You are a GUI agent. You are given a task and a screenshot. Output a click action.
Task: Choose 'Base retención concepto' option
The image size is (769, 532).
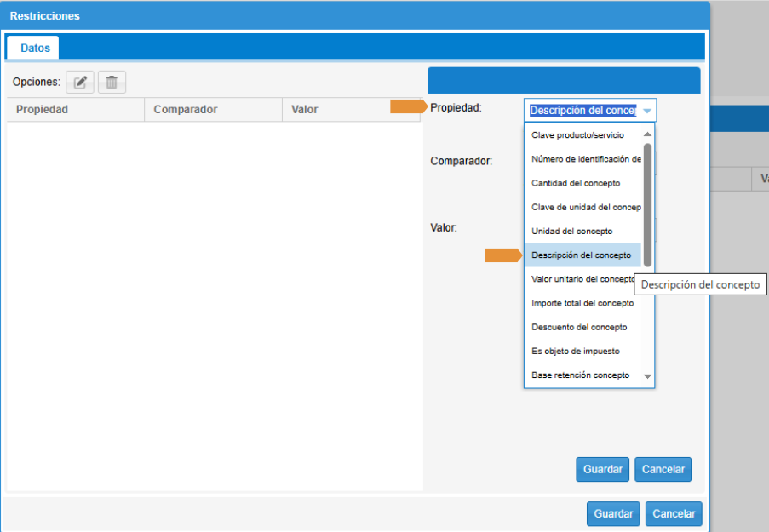pyautogui.click(x=580, y=375)
